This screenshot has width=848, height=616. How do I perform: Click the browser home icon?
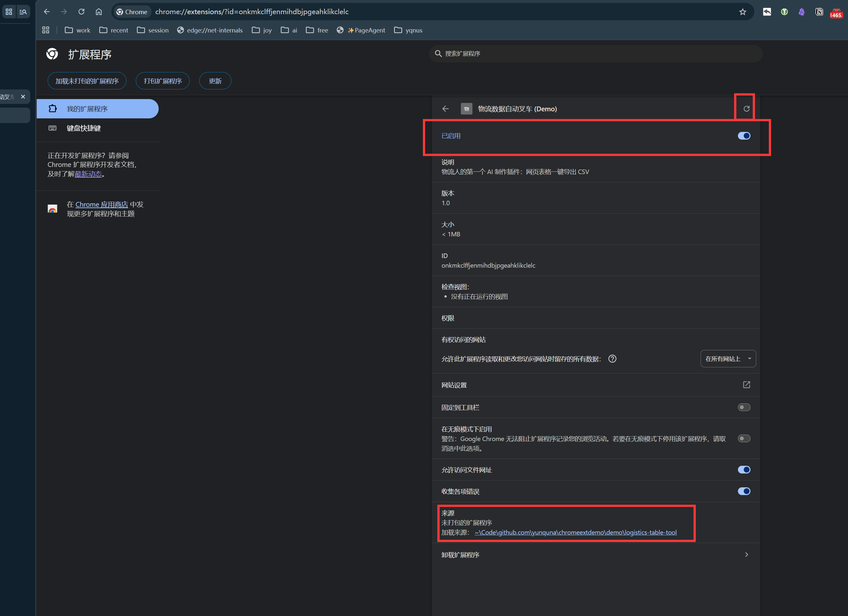99,12
